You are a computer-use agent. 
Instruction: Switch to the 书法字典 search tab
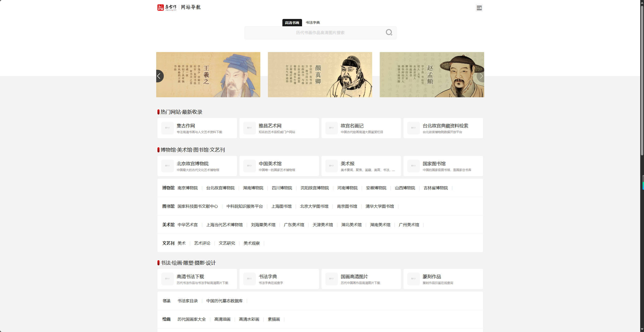tap(313, 22)
